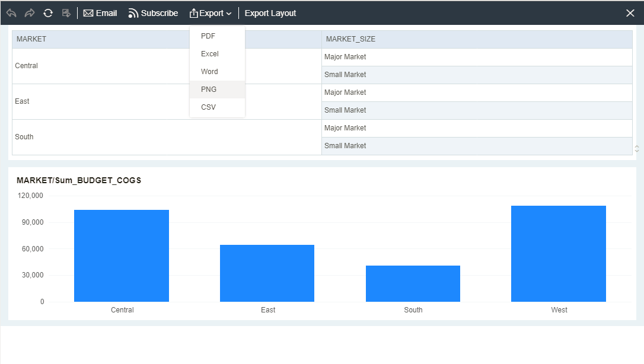The image size is (644, 364).
Task: Select the South bar in the chart
Action: [413, 283]
